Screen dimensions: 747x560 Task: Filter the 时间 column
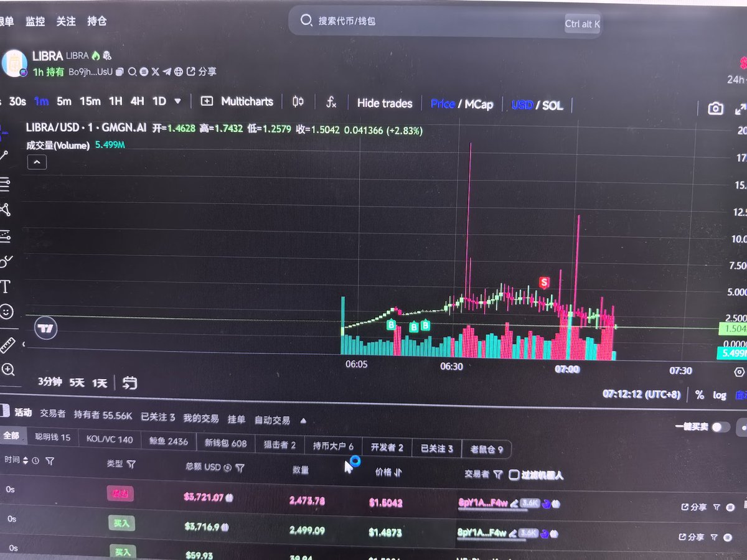(x=50, y=461)
